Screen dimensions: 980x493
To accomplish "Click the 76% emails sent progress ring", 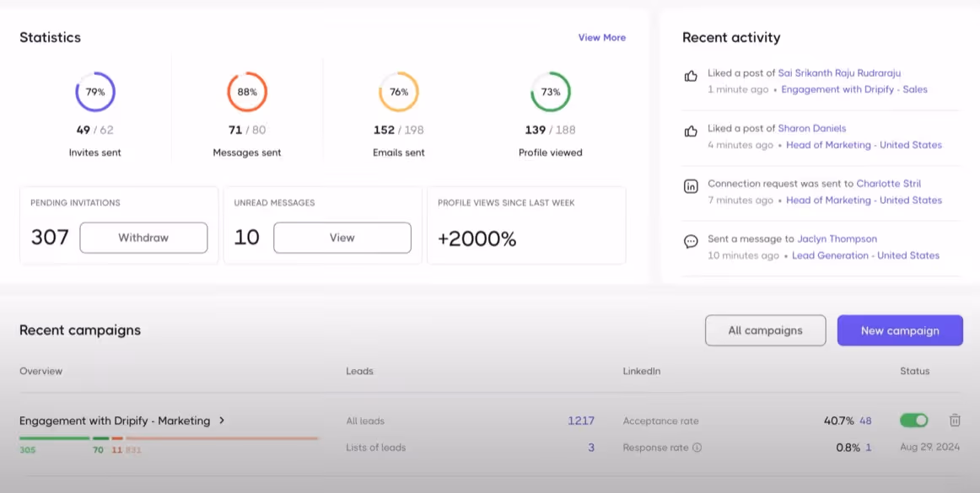I will click(x=399, y=92).
